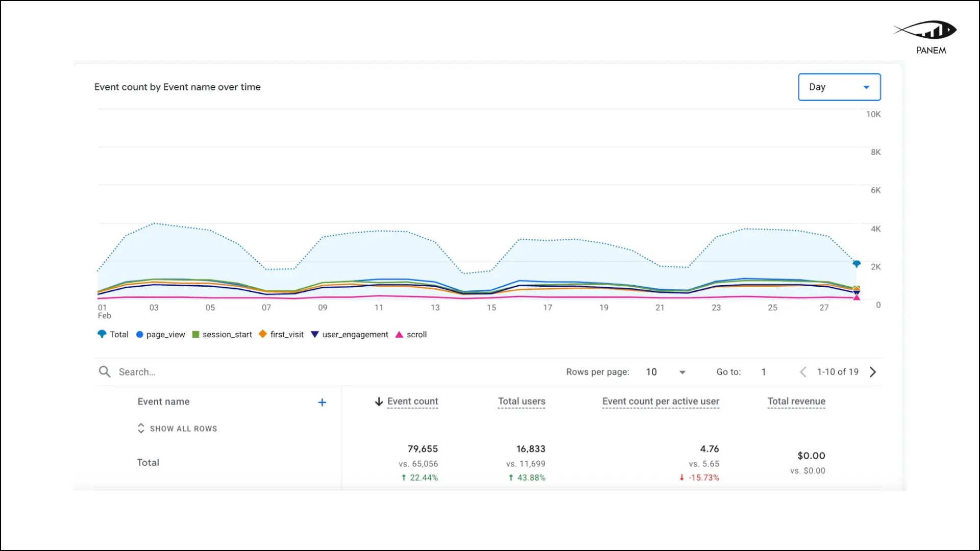This screenshot has height=551, width=980.
Task: Click the Total marker at chart end
Action: 856,264
